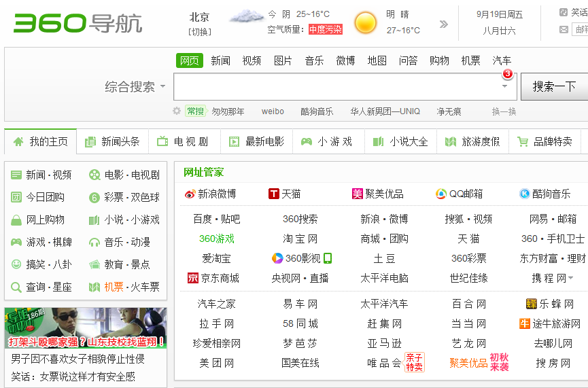Image resolution: width=588 pixels, height=388 pixels.
Task: Click the blue 酷狗音乐 K icon
Action: coord(524,194)
